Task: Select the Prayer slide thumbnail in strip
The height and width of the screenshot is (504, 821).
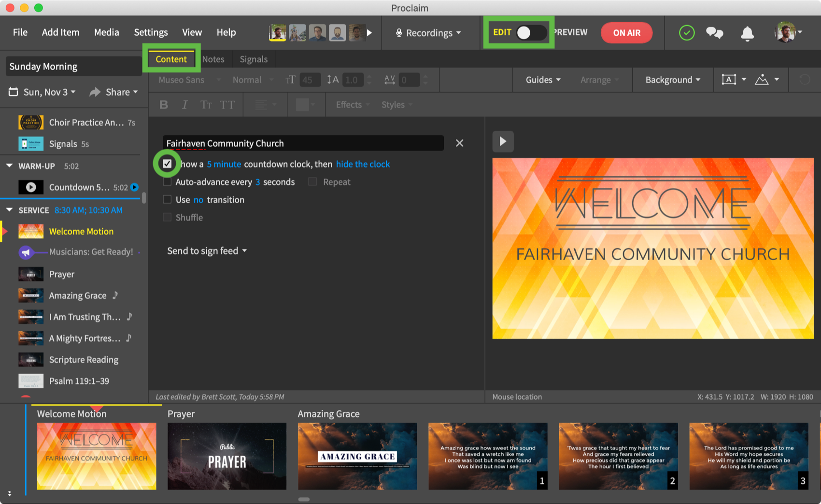Action: tap(227, 456)
